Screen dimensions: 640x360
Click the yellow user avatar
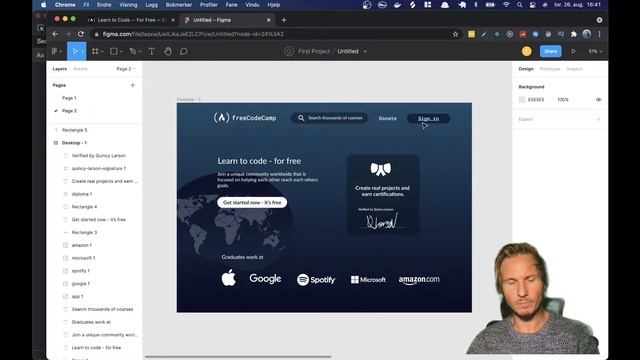pyautogui.click(x=527, y=51)
